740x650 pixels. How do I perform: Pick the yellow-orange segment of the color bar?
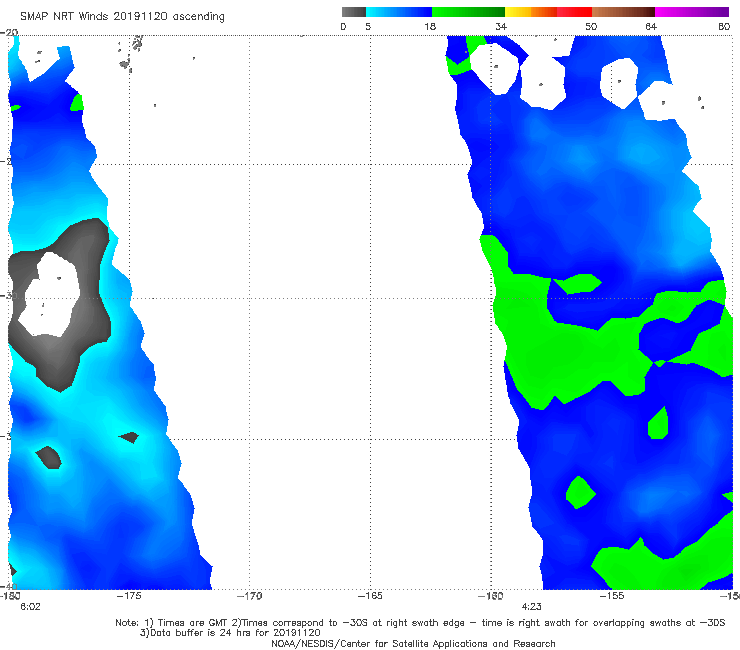(x=531, y=12)
